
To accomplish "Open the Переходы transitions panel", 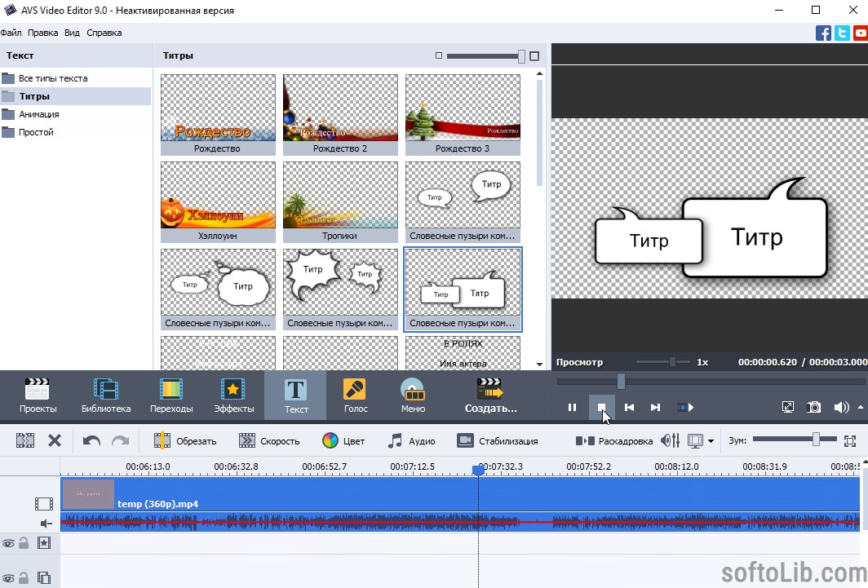I will [x=171, y=396].
